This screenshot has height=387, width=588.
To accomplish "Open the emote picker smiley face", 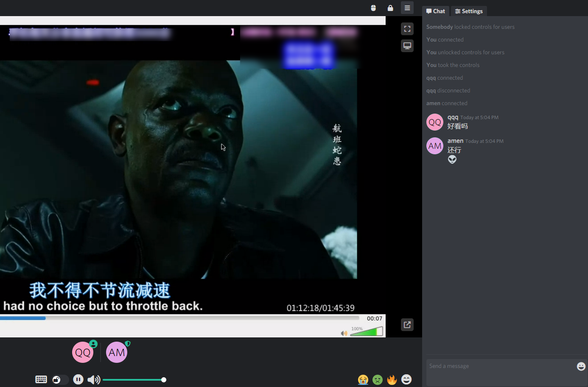I will 406,379.
